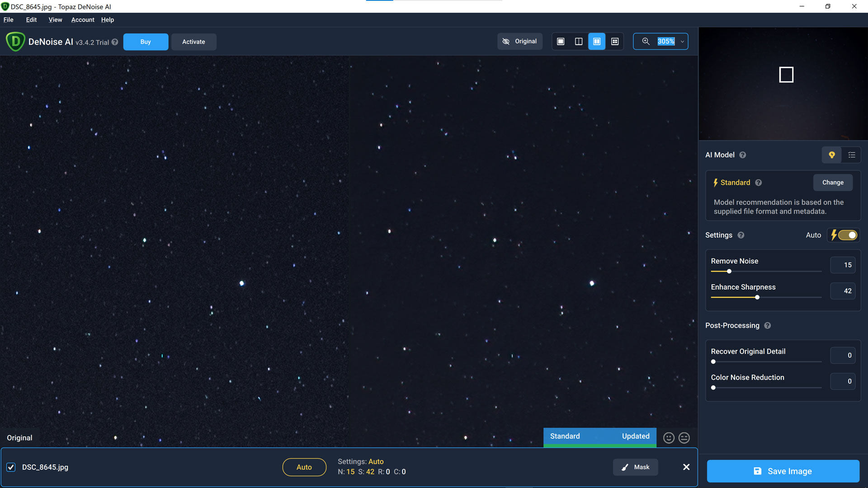The width and height of the screenshot is (868, 488).
Task: Open the model list view icon
Action: pyautogui.click(x=852, y=155)
